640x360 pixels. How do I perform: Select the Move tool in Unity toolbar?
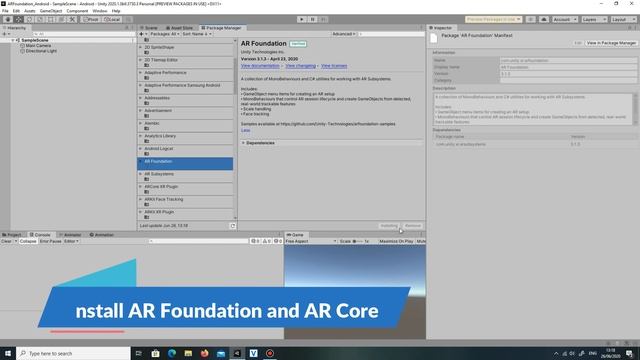click(19, 19)
